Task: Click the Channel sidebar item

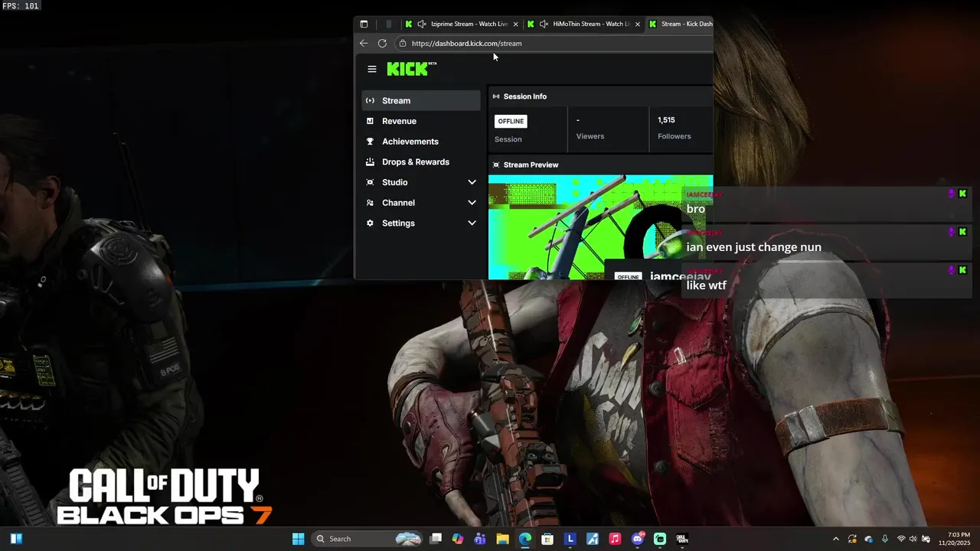Action: 421,203
